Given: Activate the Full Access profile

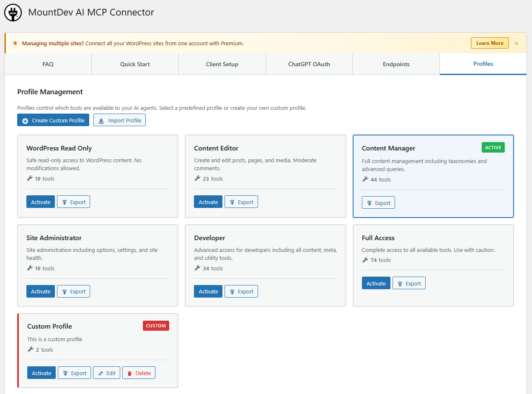Looking at the screenshot, I should [x=376, y=283].
